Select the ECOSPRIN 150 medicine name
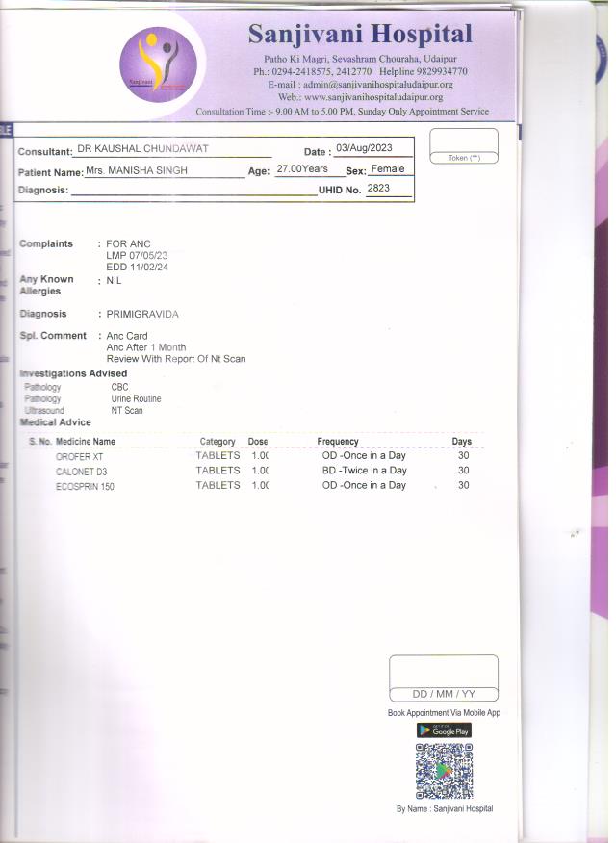 pyautogui.click(x=85, y=486)
